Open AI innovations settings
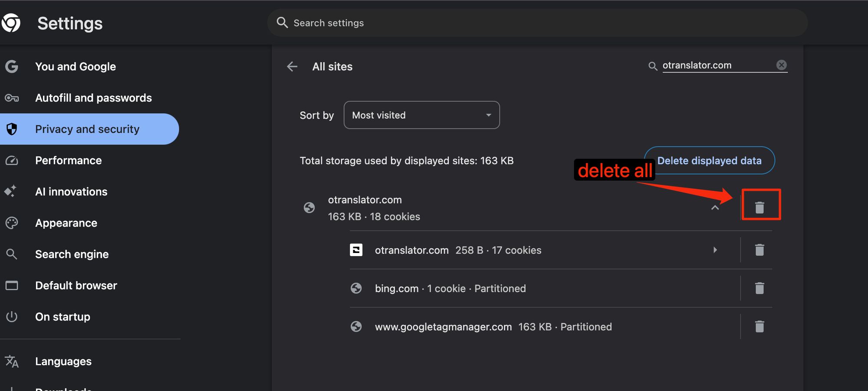The height and width of the screenshot is (391, 868). (71, 191)
